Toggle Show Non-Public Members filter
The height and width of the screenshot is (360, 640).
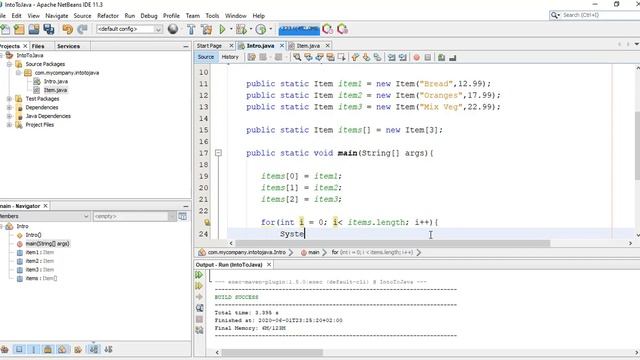coord(48,349)
